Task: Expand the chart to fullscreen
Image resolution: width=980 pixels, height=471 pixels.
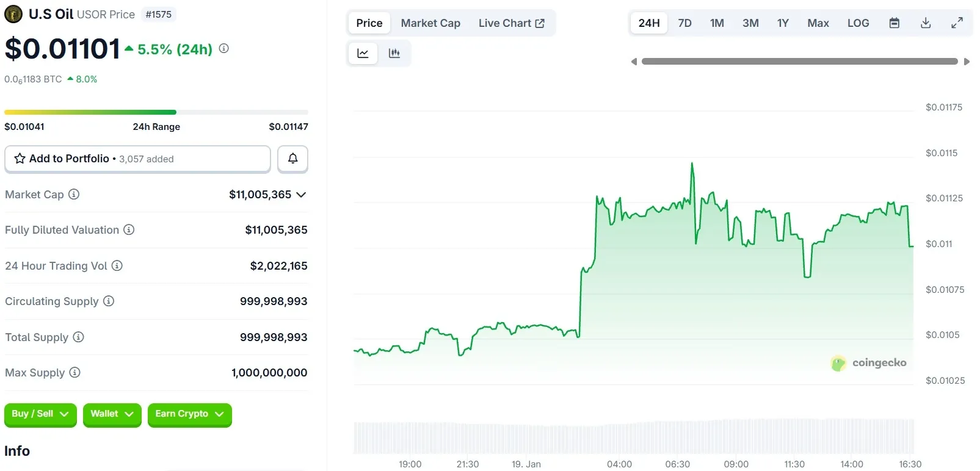Action: pyautogui.click(x=957, y=23)
